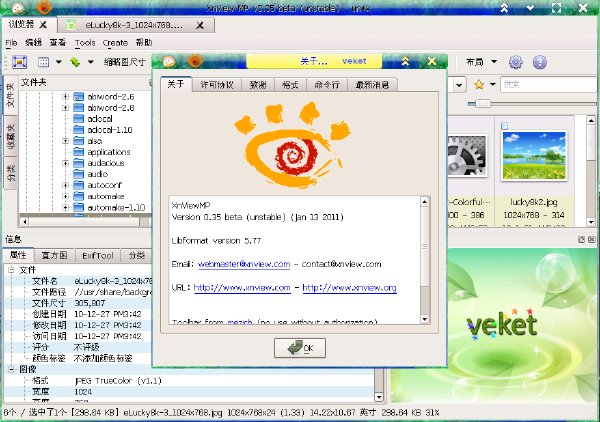
Task: Switch to ExifTool info tab
Action: pyautogui.click(x=98, y=255)
